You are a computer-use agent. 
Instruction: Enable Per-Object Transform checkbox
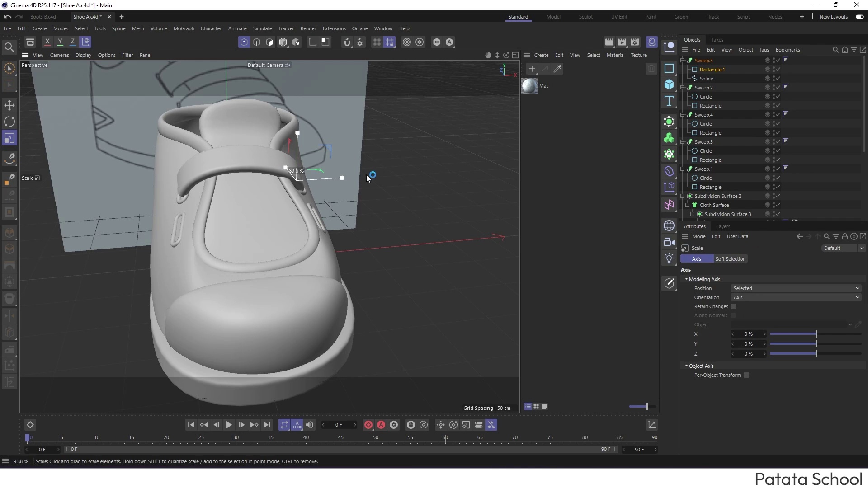coord(746,375)
